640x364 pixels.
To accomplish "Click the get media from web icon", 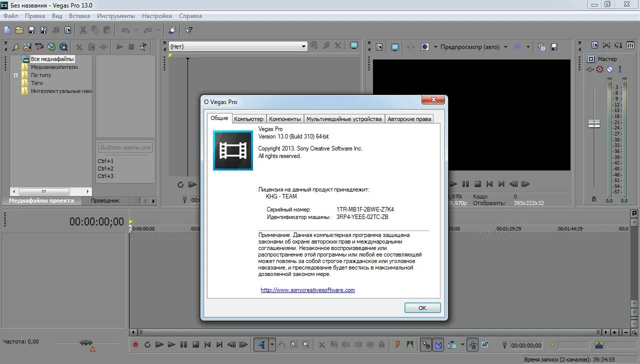I will coord(63,47).
